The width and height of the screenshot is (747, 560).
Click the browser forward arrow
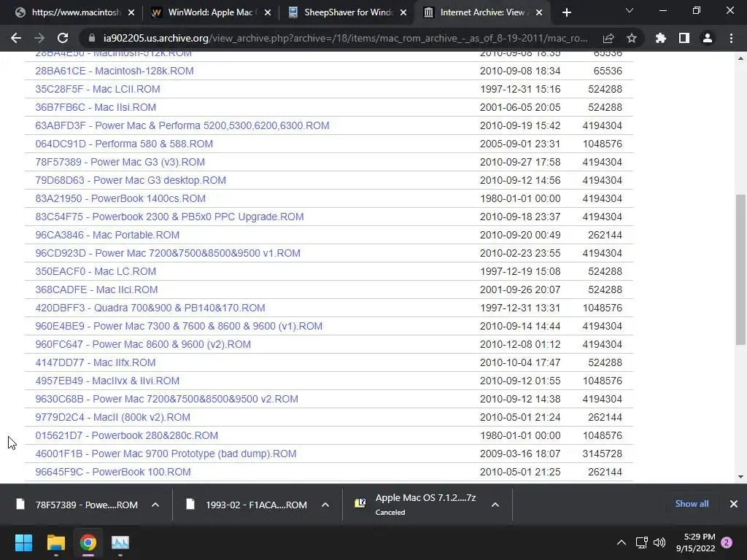[x=39, y=38]
